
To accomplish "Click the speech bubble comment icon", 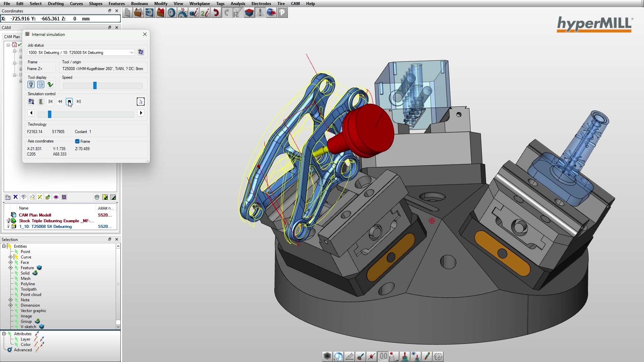I will click(x=23, y=197).
